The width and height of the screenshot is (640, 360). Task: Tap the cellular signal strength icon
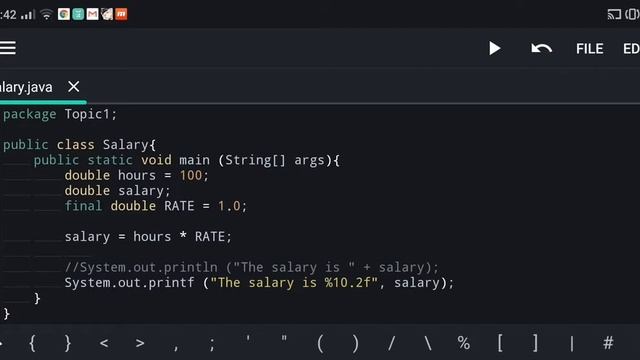pos(27,15)
